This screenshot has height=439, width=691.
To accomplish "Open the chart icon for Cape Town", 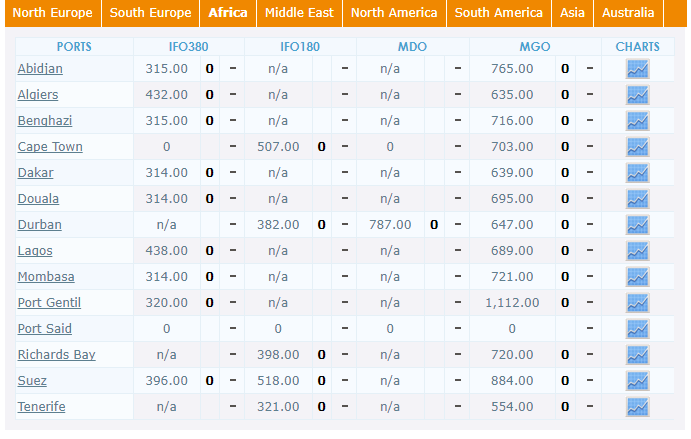I will click(x=637, y=147).
